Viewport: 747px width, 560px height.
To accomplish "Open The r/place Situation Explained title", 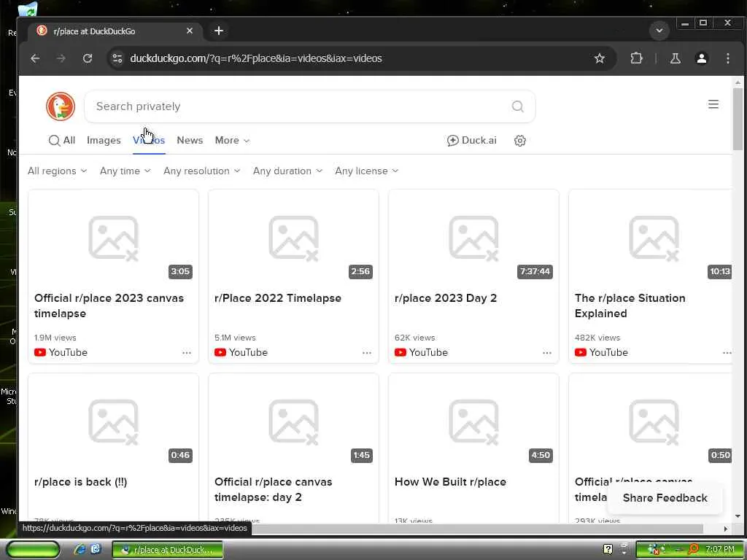I will [630, 306].
